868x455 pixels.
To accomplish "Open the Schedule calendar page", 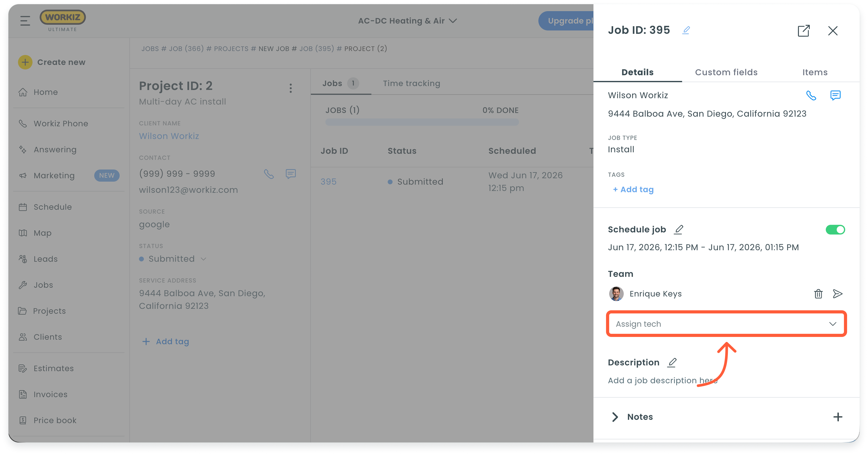I will tap(53, 207).
